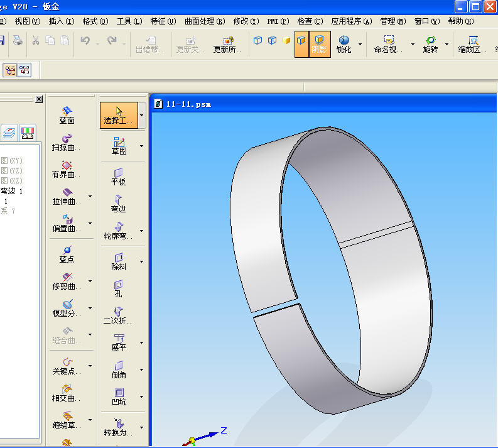Choose the 有界曲 bounded surface tool

click(x=66, y=170)
